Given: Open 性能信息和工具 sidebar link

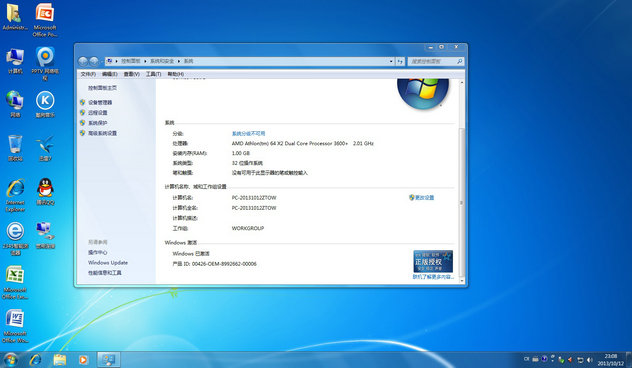Looking at the screenshot, I should click(x=104, y=273).
